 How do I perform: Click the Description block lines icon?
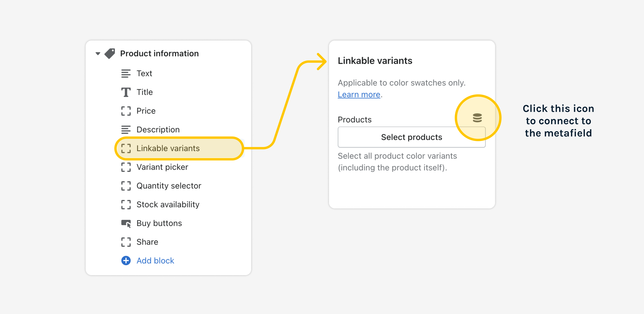click(126, 130)
